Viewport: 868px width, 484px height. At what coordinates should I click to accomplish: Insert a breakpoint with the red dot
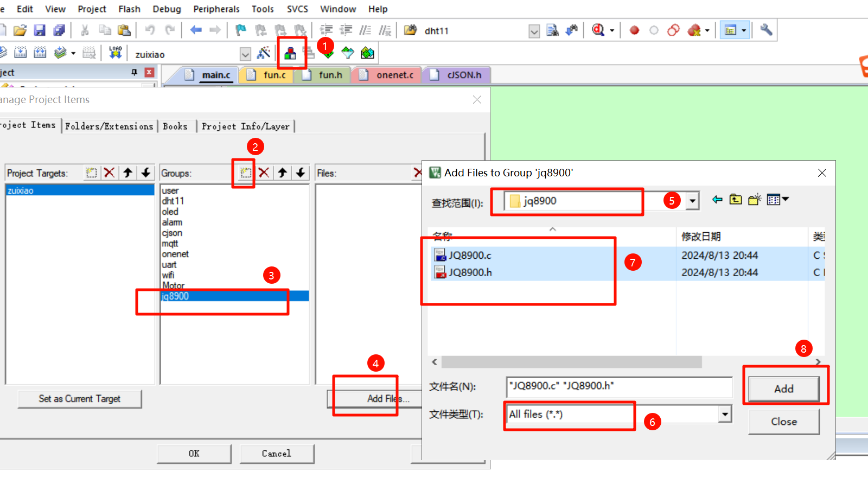pyautogui.click(x=634, y=30)
